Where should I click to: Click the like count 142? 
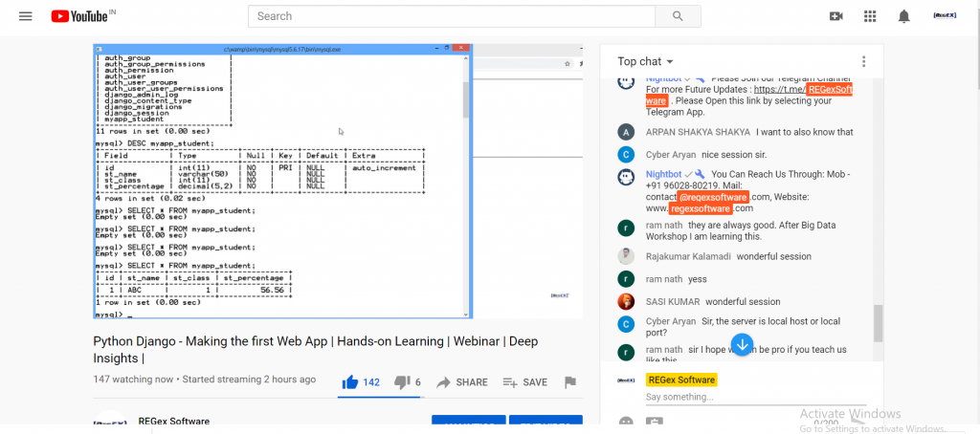[371, 382]
